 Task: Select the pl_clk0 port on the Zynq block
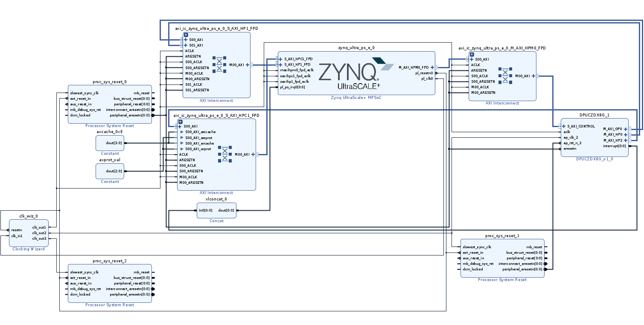click(x=427, y=78)
